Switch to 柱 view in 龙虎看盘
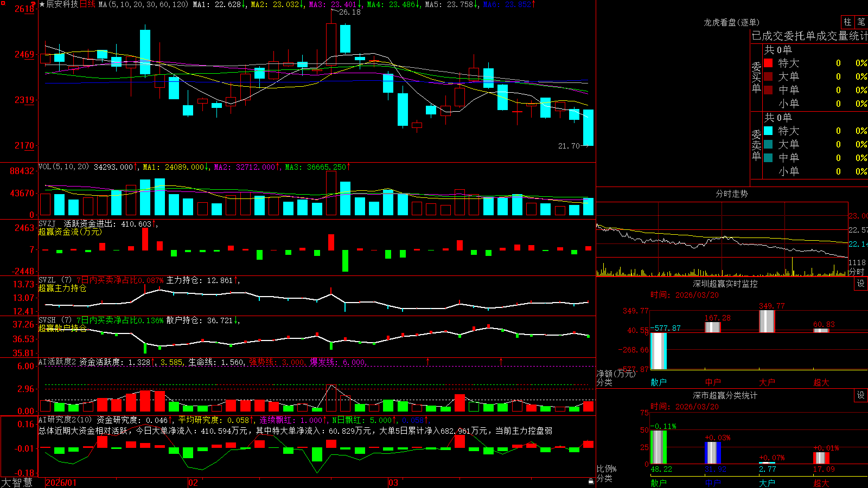Image resolution: width=868 pixels, height=488 pixels. point(847,22)
